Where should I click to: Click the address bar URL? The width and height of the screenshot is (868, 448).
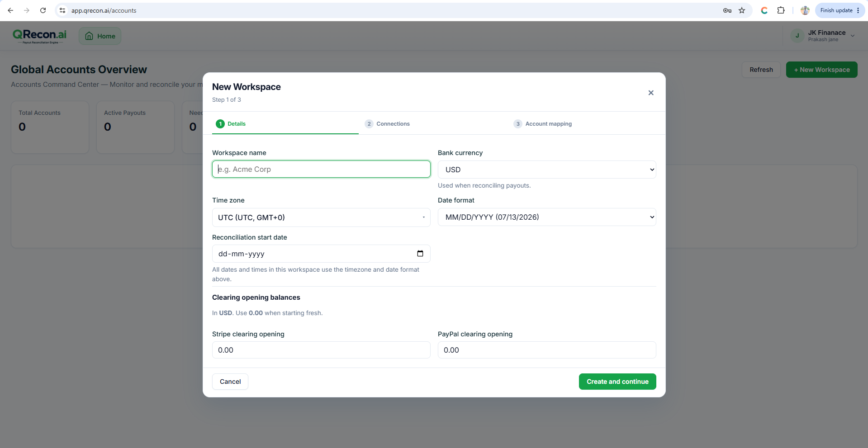104,10
